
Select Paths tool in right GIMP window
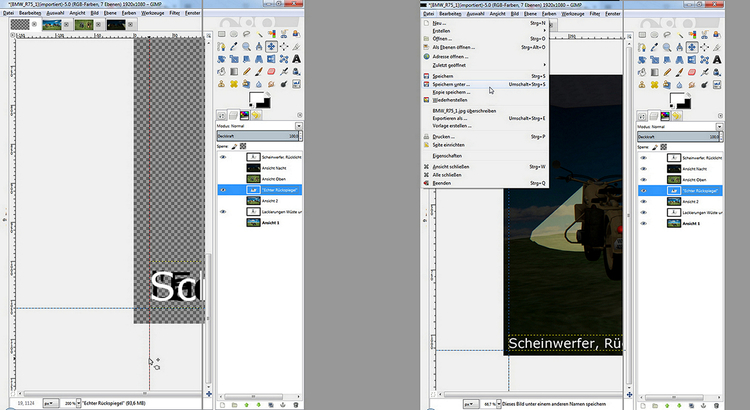click(642, 47)
